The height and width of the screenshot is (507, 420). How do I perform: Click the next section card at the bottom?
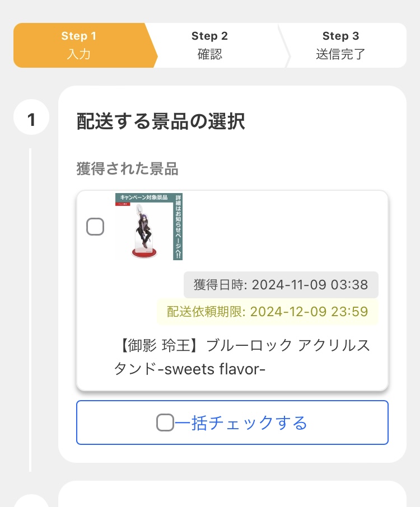tap(232, 494)
